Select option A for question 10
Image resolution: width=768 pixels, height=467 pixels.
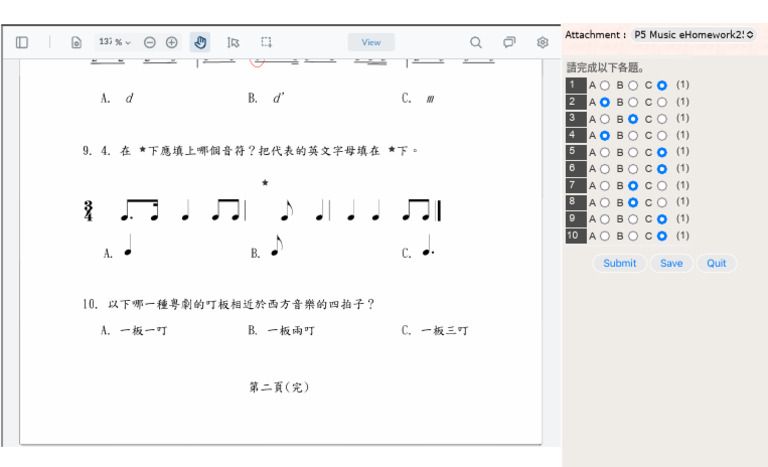coord(605,236)
